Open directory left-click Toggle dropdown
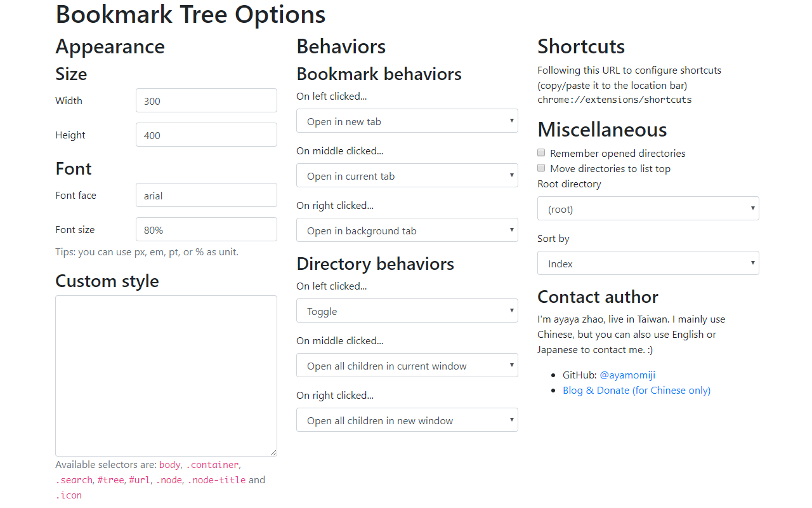 [407, 311]
